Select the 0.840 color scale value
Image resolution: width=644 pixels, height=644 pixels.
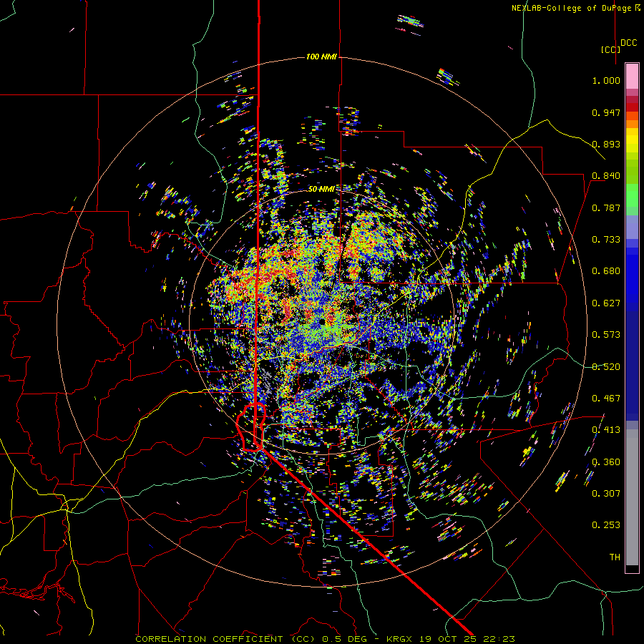click(x=606, y=176)
